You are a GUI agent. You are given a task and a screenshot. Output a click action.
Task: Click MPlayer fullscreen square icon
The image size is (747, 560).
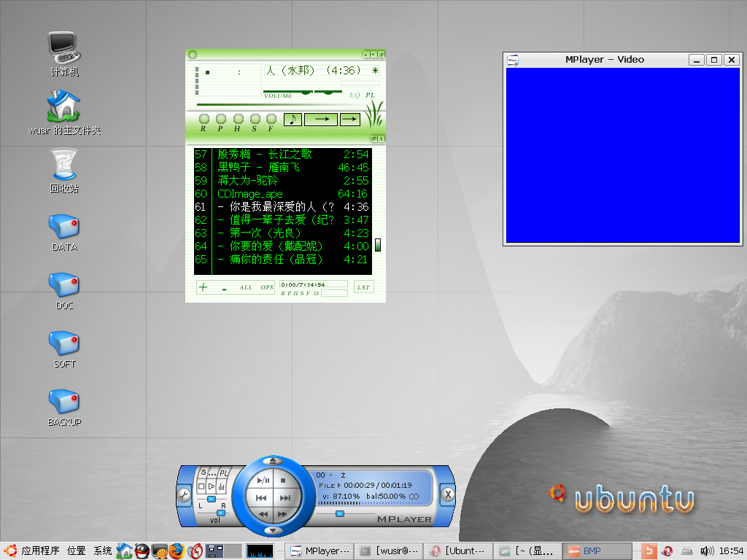pos(201,486)
